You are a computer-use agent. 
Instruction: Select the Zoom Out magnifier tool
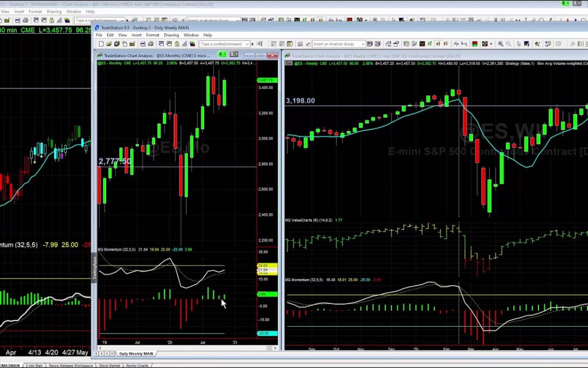point(508,44)
